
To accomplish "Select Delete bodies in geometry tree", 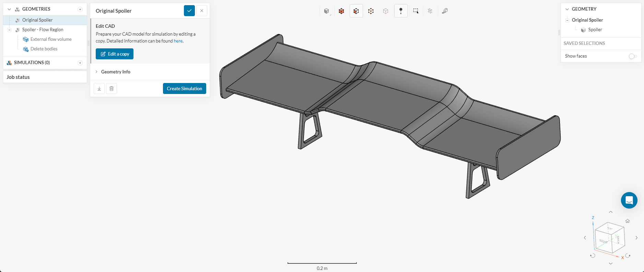I will click(x=44, y=49).
